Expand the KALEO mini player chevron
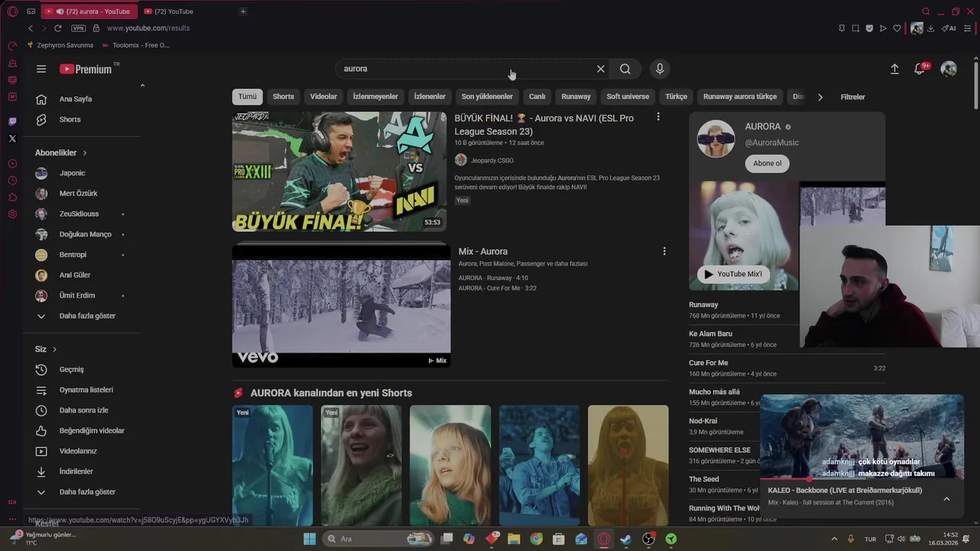The height and width of the screenshot is (551, 980). 946,499
